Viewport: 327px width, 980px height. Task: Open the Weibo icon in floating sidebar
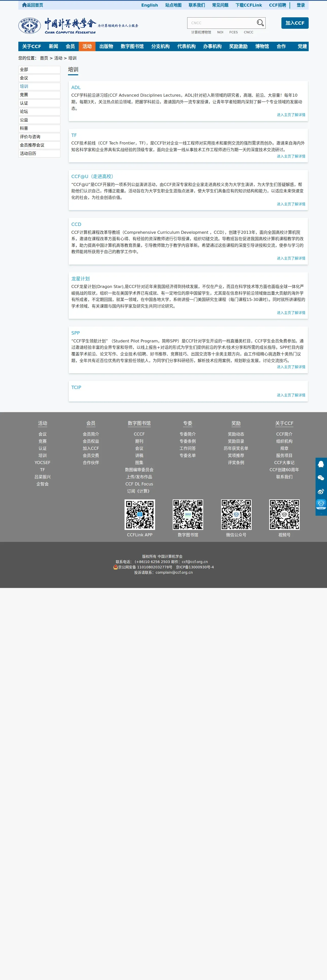321,492
